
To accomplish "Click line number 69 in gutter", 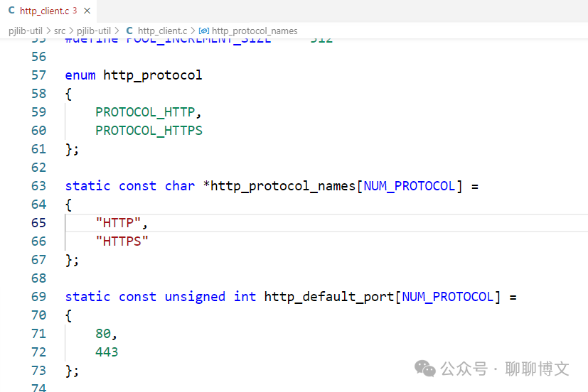I will 38,297.
